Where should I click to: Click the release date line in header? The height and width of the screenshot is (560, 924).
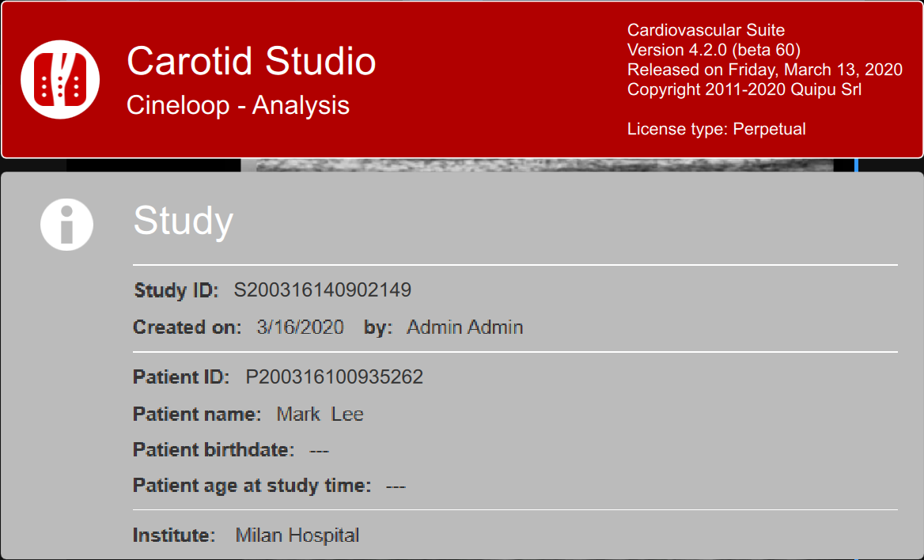[x=764, y=70]
